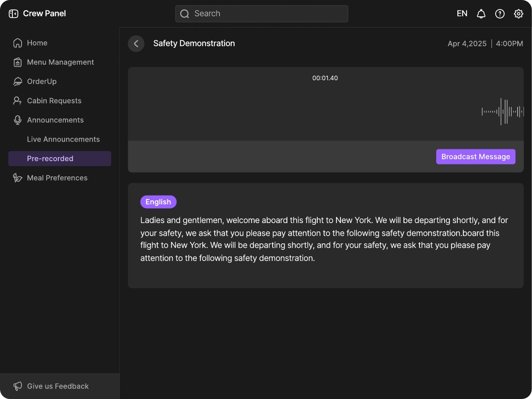Switch language via the EN selector

pyautogui.click(x=462, y=14)
